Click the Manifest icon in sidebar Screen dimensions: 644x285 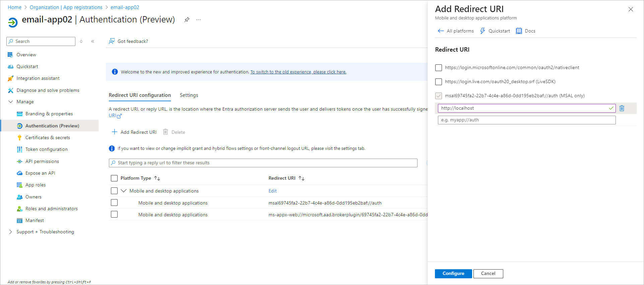[x=20, y=220]
